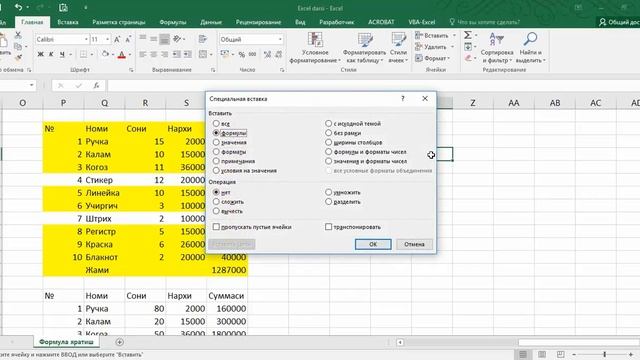Select 'вычесть' operation radio option
Image resolution: width=640 pixels, height=360 pixels.
coord(216,211)
